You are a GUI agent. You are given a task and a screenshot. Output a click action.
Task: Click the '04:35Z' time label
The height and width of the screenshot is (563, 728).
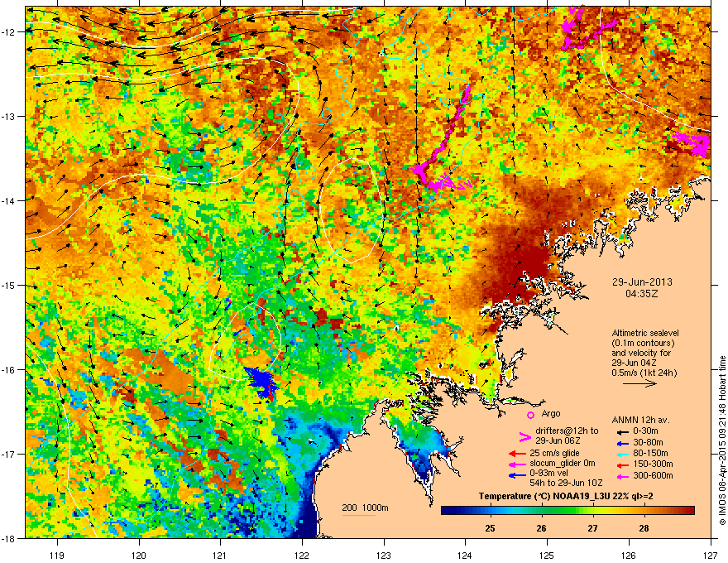pos(642,294)
